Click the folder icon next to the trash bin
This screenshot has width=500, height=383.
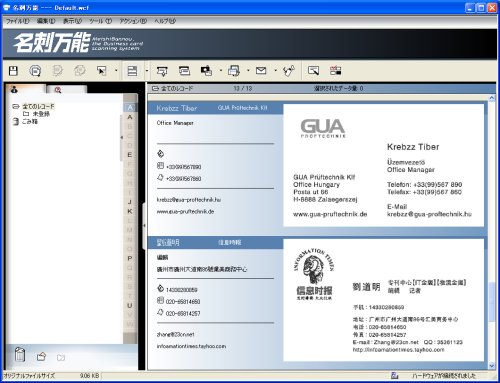tap(41, 357)
